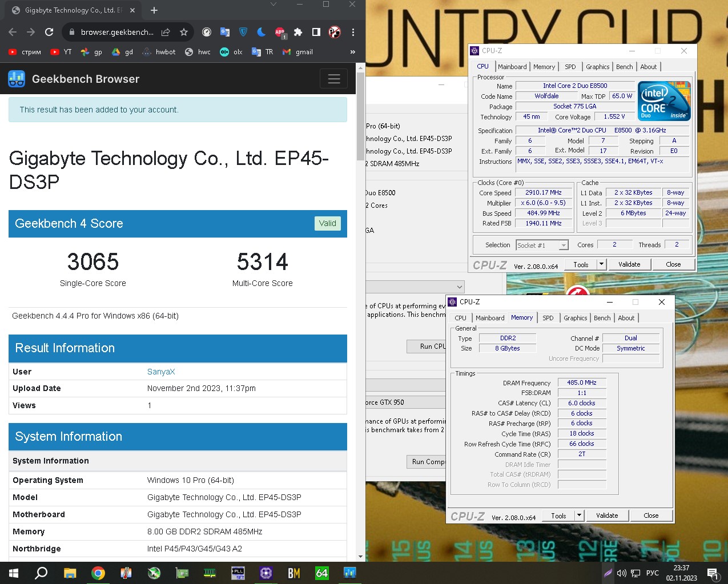Click the Valid badge on score header
Screen dimensions: 728x584
pos(328,223)
